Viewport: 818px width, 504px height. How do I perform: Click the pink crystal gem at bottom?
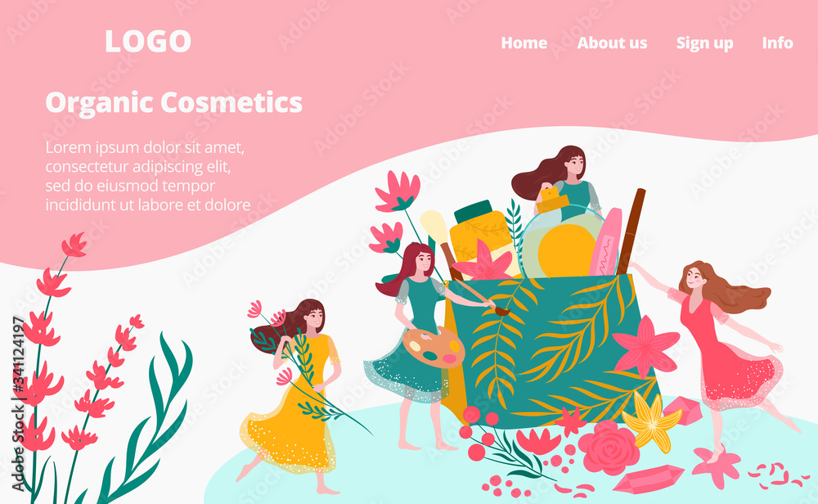pos(649,479)
